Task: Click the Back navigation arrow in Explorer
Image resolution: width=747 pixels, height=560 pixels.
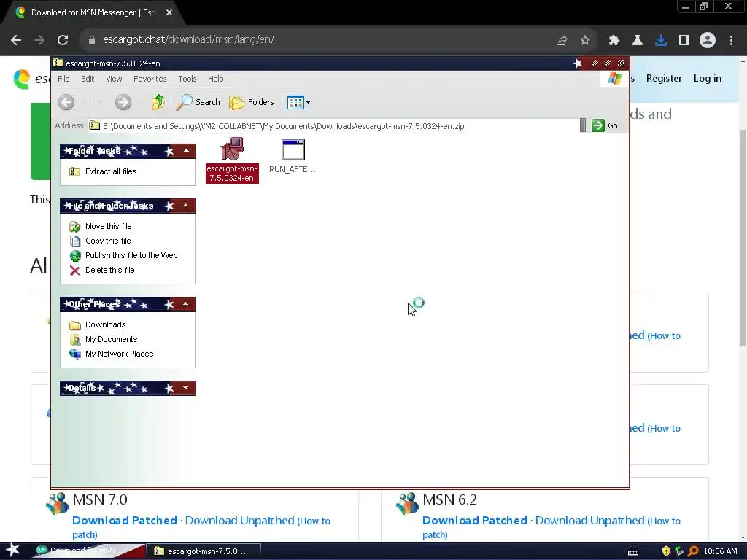Action: click(x=66, y=102)
